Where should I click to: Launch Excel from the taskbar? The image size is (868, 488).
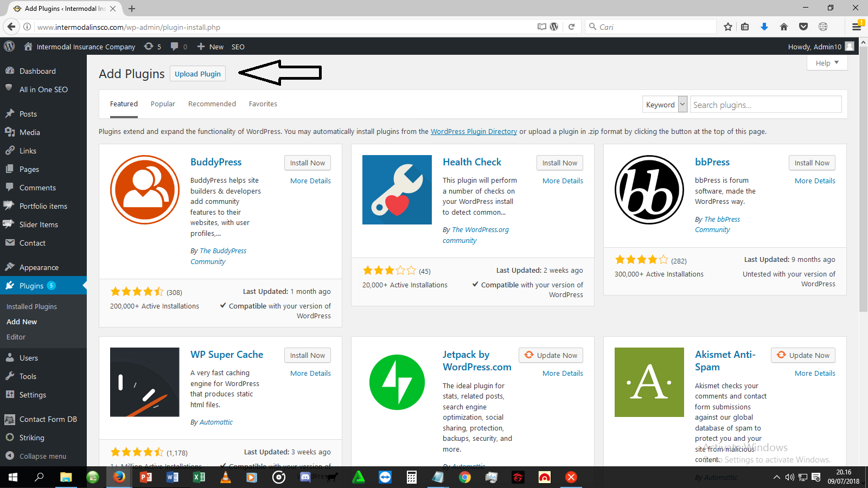click(199, 477)
